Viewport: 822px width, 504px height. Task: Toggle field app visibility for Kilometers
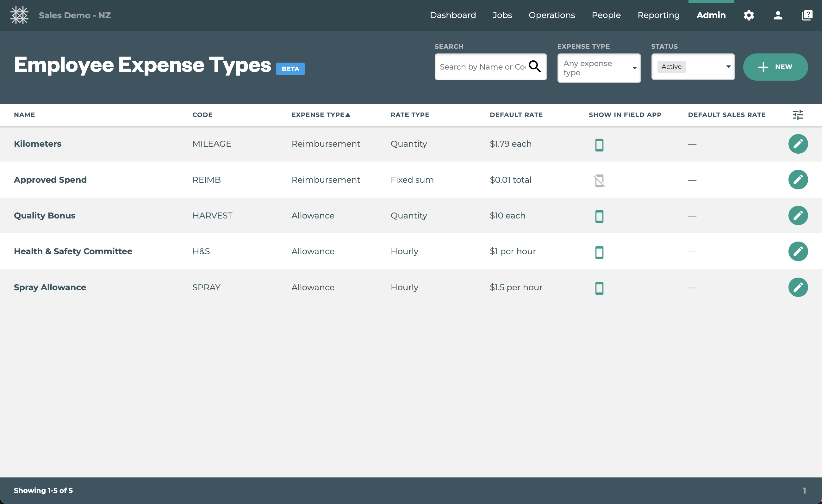(x=599, y=145)
